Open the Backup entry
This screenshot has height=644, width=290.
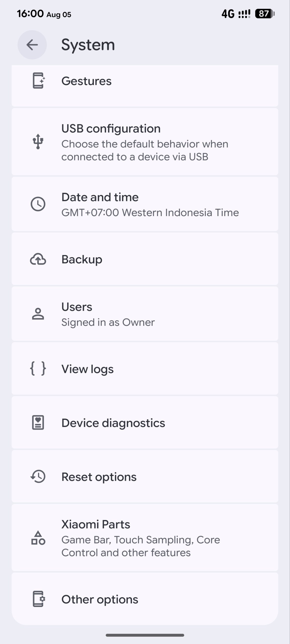(145, 259)
